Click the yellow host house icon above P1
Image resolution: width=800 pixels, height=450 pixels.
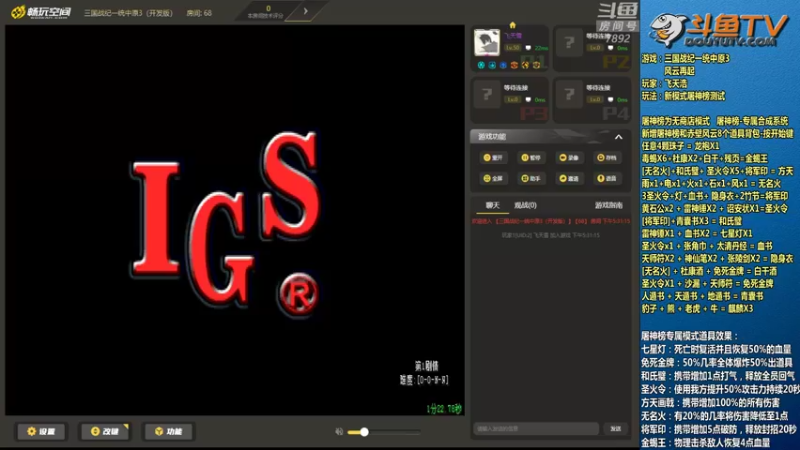click(512, 25)
